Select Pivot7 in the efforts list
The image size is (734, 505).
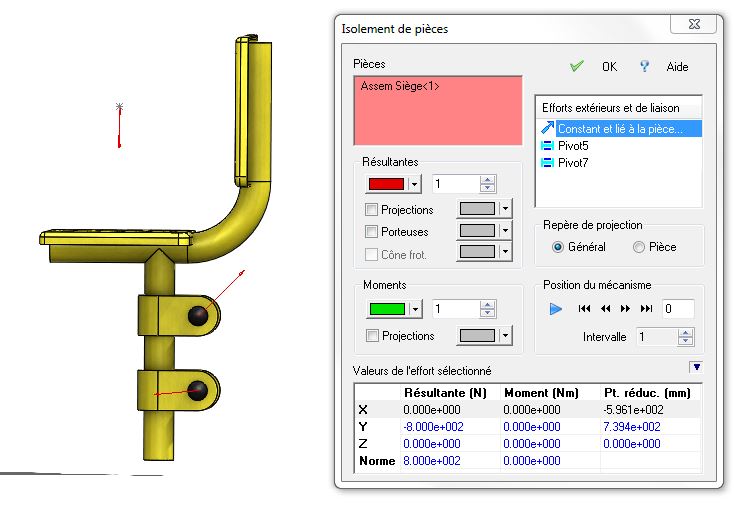pyautogui.click(x=574, y=162)
